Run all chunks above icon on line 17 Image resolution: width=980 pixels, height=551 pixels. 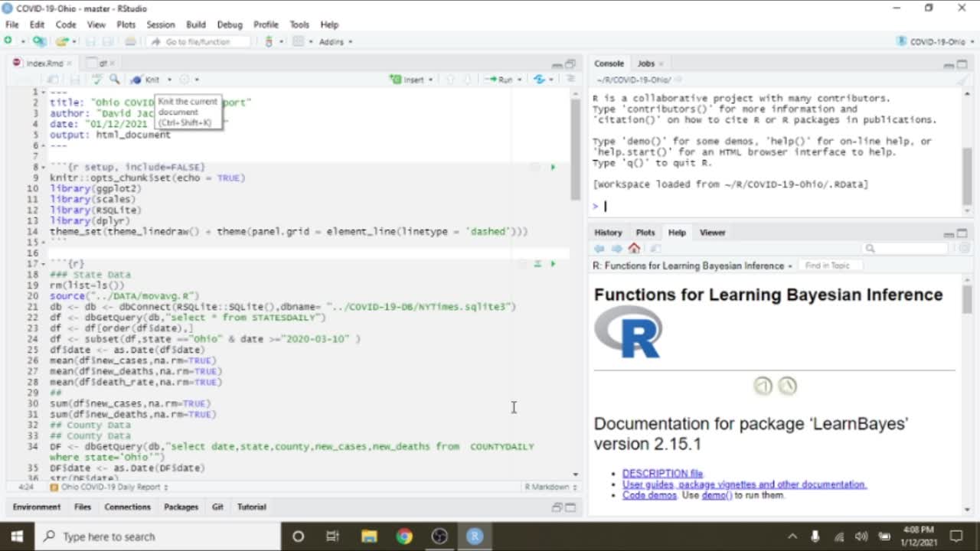537,264
